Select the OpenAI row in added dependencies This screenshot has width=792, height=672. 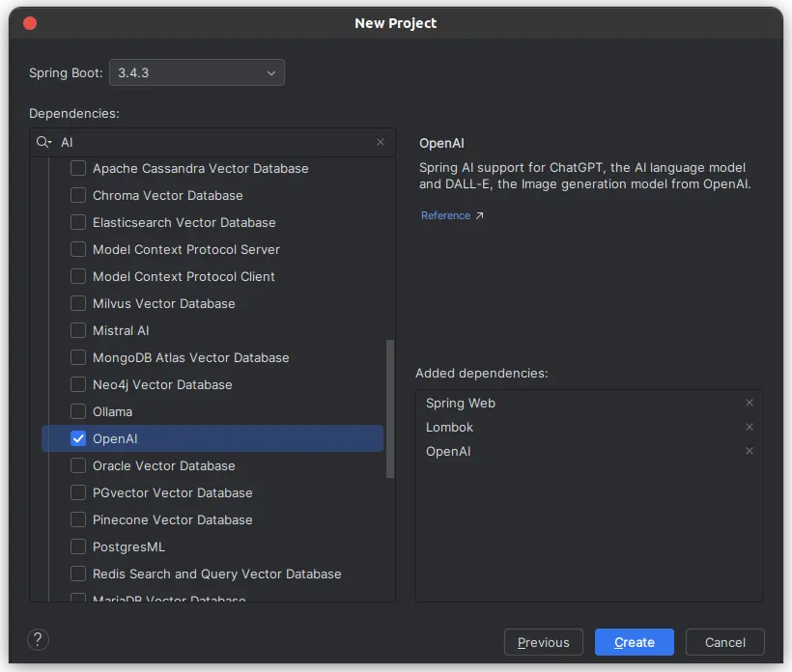(x=589, y=451)
